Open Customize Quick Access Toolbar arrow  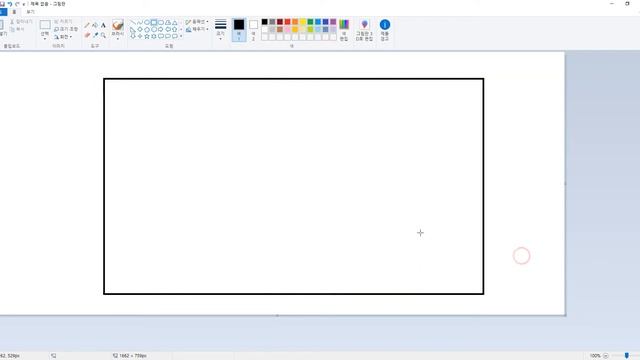[x=24, y=4]
